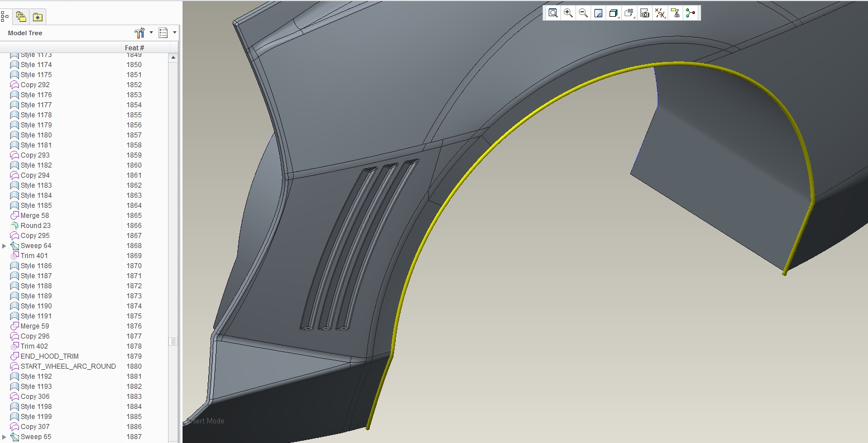The width and height of the screenshot is (868, 443).
Task: Click the view manager camera icon
Action: pos(645,13)
